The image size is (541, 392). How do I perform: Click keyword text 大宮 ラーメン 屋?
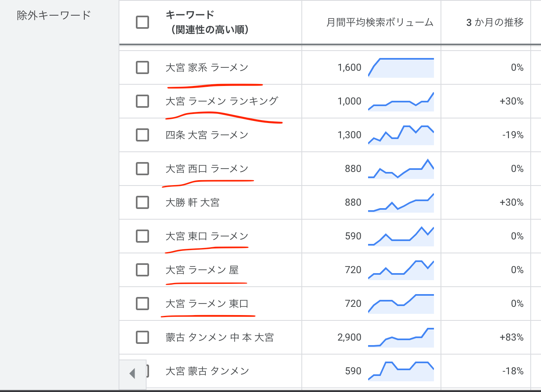coord(202,270)
